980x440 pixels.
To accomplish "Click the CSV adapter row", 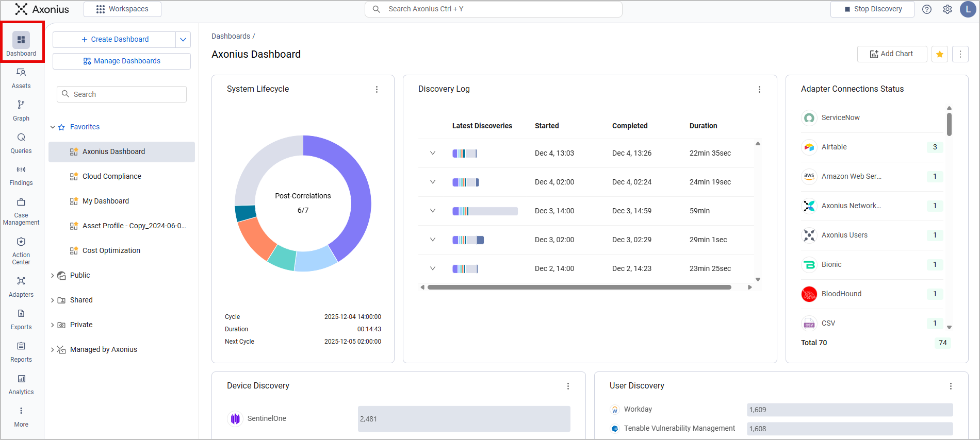I will tap(872, 324).
